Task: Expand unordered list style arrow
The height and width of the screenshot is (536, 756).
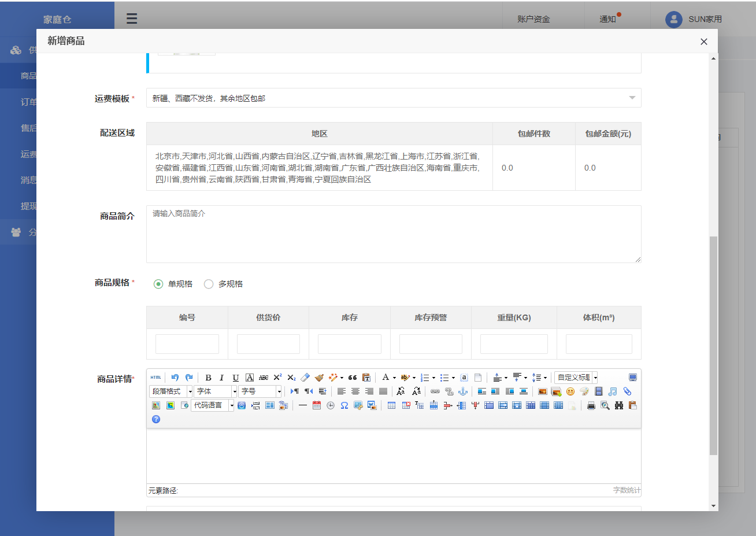Action: (x=453, y=378)
